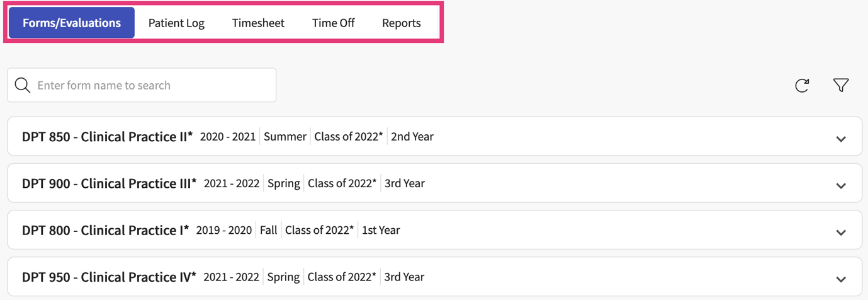The height and width of the screenshot is (300, 868).
Task: Click DPT 900 - Clinical Practice III title
Action: tap(110, 183)
